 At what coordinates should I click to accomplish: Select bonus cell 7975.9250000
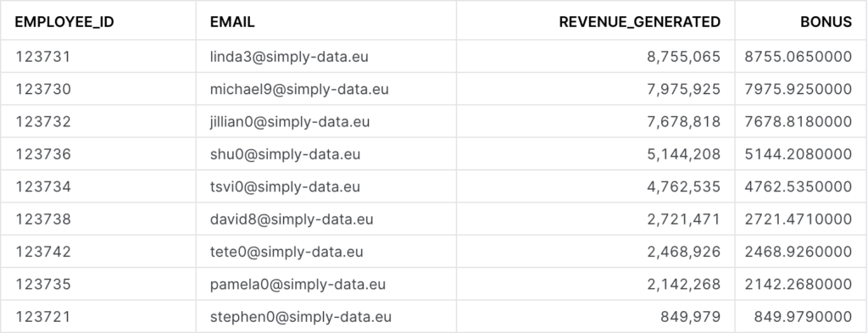click(801, 89)
